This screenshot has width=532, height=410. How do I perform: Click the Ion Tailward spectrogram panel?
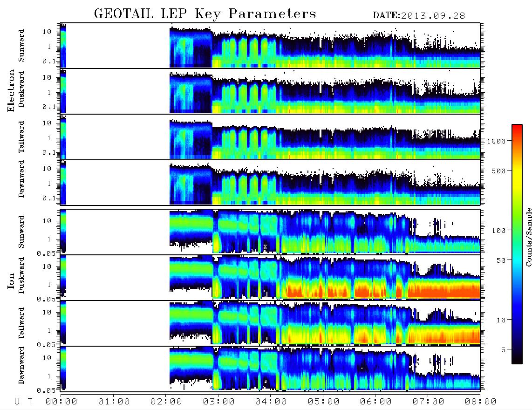click(x=270, y=323)
